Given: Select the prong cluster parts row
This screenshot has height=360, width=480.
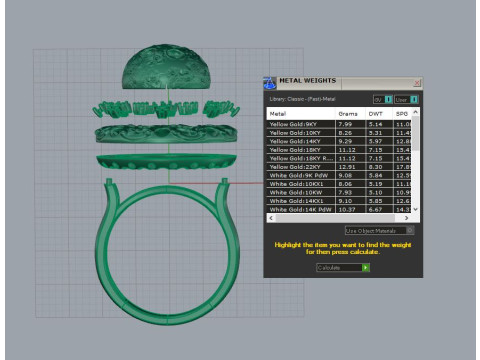Looking at the screenshot, I should coord(166,109).
